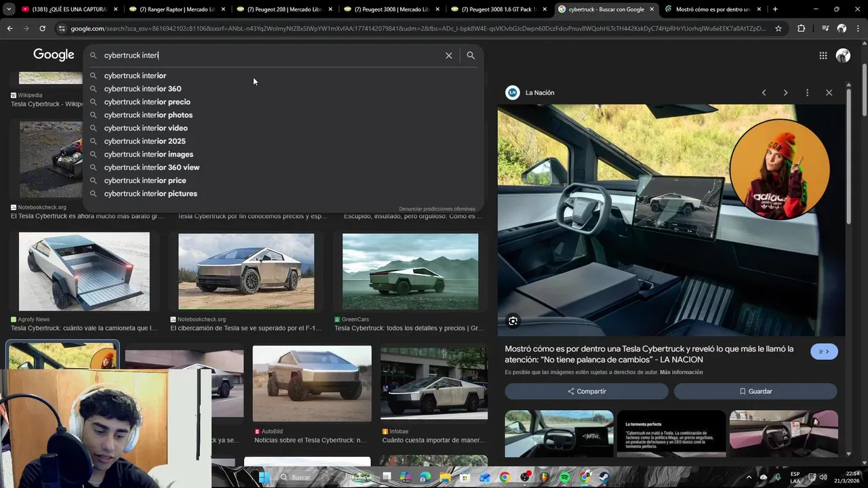Viewport: 868px width, 488px height.
Task: Select suggestion cybertruck interior
Action: 283,76
